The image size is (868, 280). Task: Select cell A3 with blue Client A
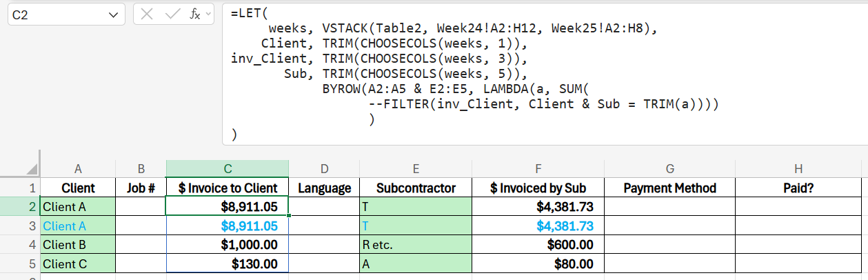(78, 226)
